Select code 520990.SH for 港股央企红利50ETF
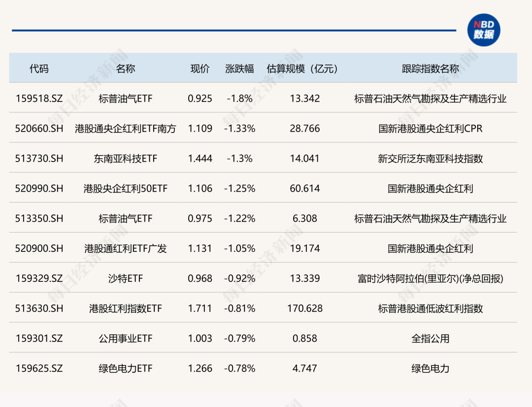This screenshot has width=532, height=407. pos(39,189)
